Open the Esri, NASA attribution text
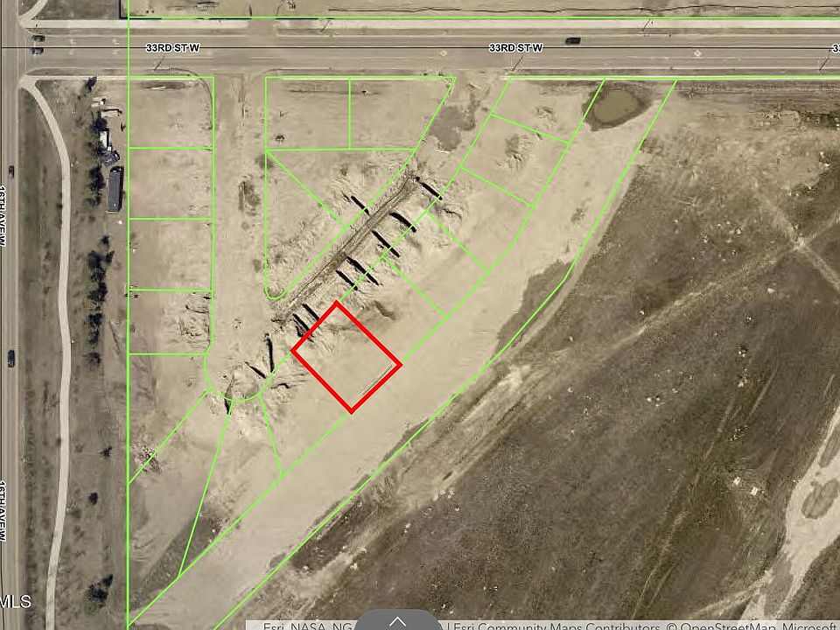This screenshot has height=630, width=840. coord(307,625)
